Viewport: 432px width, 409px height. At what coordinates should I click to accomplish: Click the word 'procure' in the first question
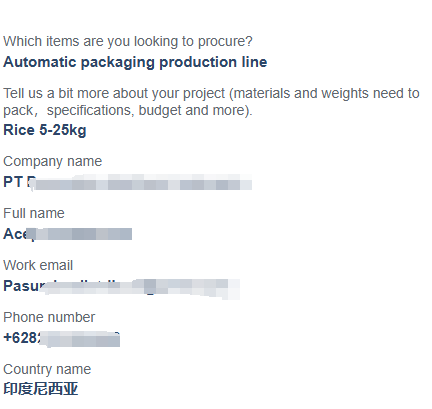(x=222, y=42)
